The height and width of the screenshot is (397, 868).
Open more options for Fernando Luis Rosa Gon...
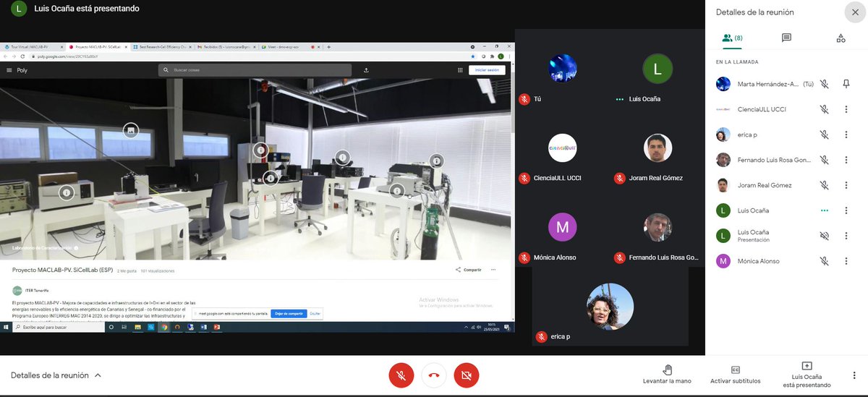click(x=846, y=160)
